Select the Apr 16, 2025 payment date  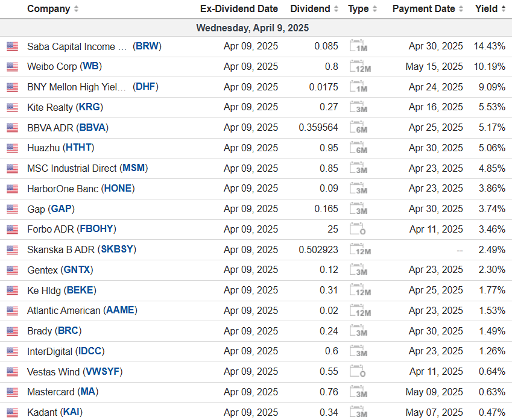435,107
